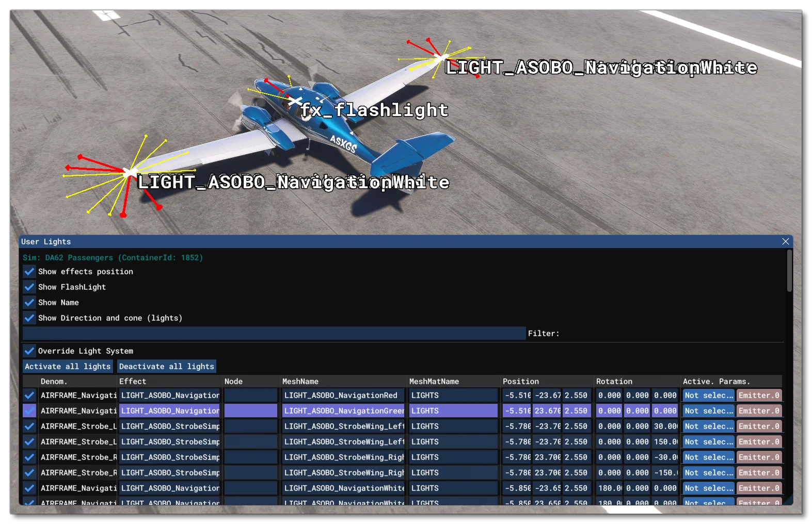Click Rotation value 30.00 in StrobeWing_Left row

[665, 426]
